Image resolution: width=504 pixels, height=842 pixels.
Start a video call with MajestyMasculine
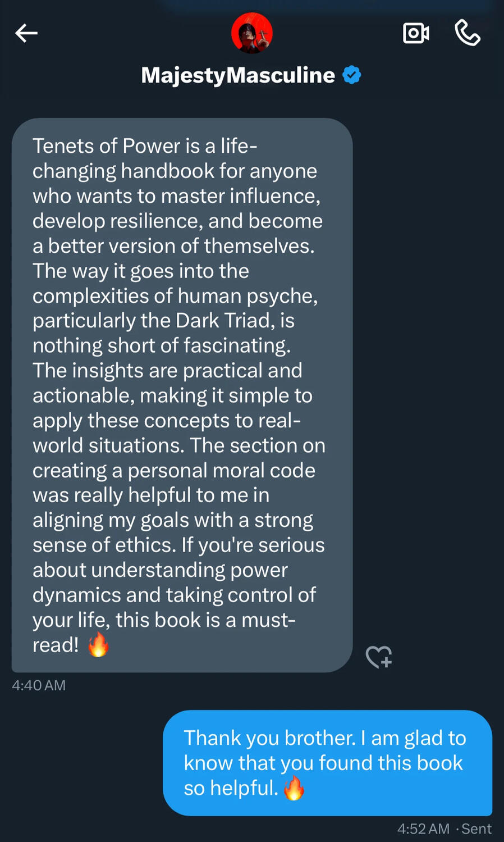coord(416,33)
